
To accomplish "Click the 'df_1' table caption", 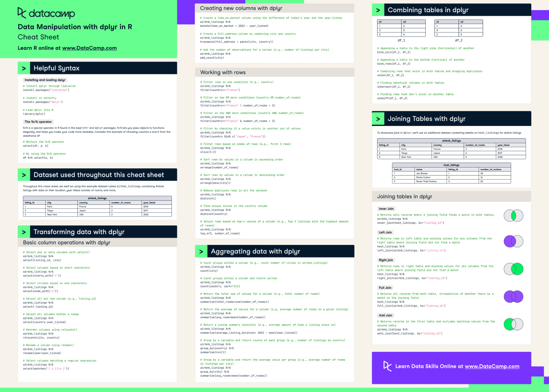I will point(402,40).
